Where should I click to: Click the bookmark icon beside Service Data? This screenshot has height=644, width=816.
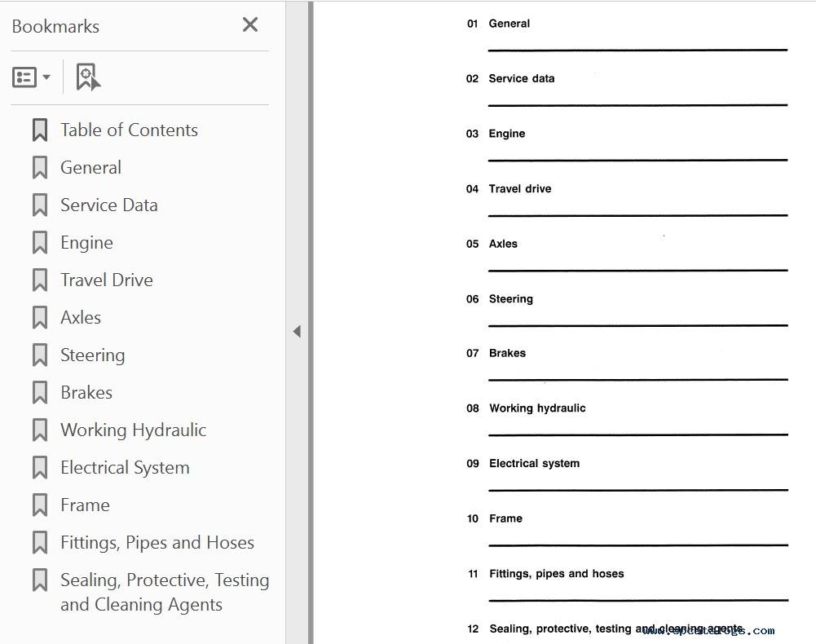click(x=40, y=205)
